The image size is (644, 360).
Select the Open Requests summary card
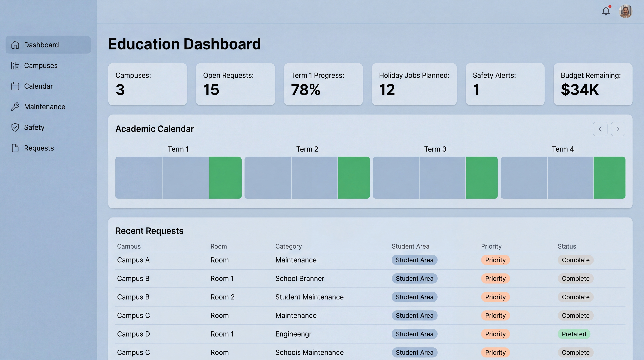click(x=235, y=84)
